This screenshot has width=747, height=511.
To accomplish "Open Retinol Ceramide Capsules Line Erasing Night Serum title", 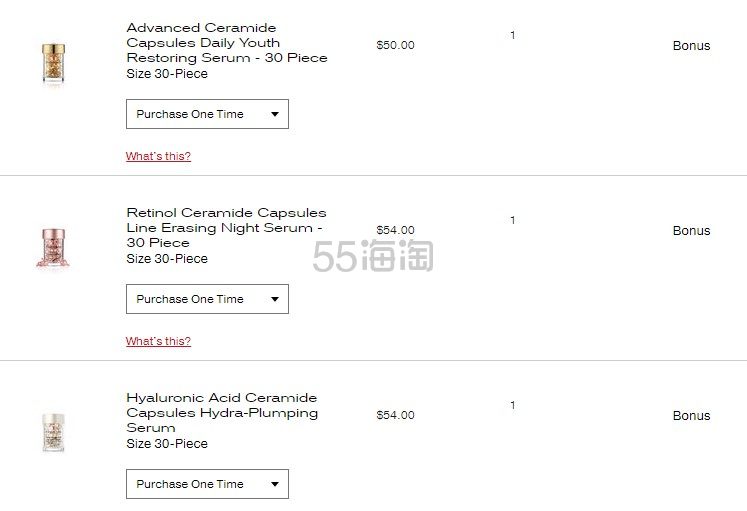I will tap(226, 227).
